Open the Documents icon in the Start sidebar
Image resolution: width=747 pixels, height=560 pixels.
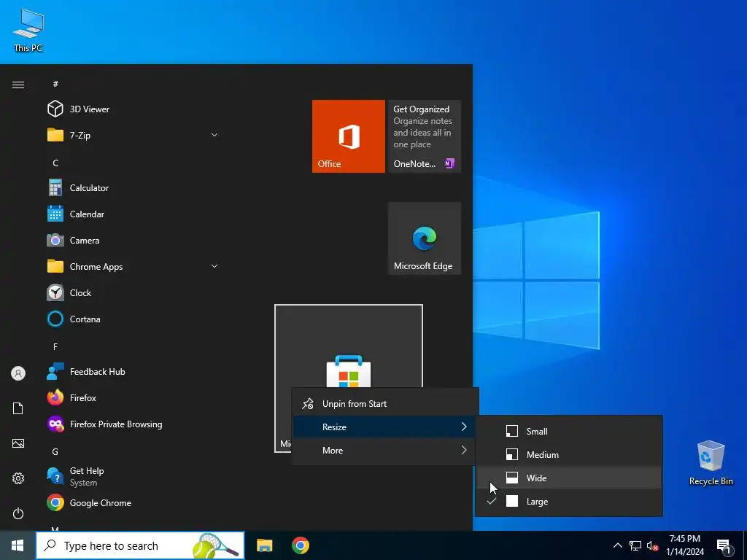click(x=18, y=408)
